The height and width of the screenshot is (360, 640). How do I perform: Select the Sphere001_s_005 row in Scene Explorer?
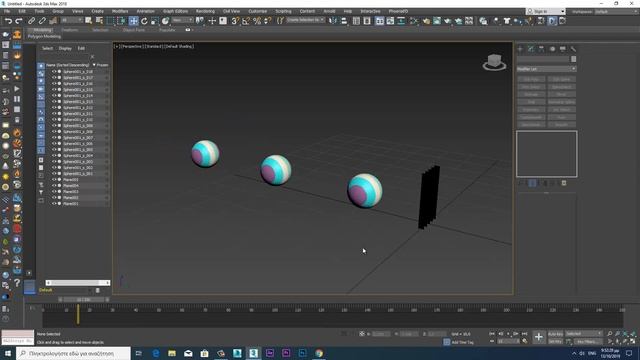pyautogui.click(x=78, y=150)
